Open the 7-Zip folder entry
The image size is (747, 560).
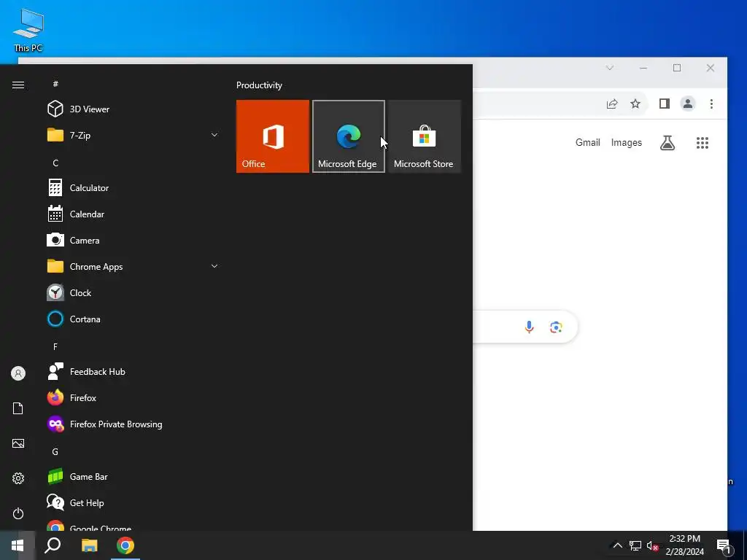pyautogui.click(x=133, y=135)
